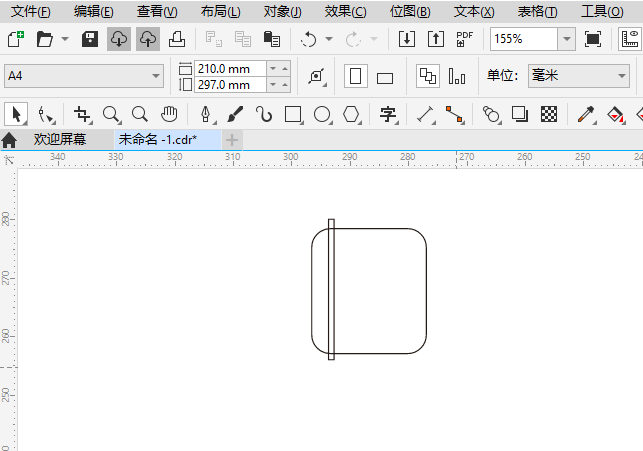Click the Redo icon
This screenshot has height=451, width=643.
click(353, 39)
